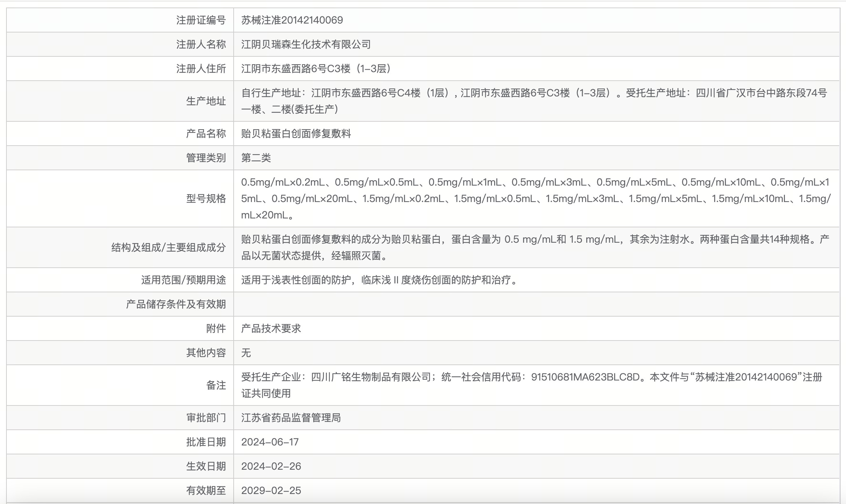Click registration number 苏械注准20142140069
The width and height of the screenshot is (846, 504).
(x=292, y=20)
